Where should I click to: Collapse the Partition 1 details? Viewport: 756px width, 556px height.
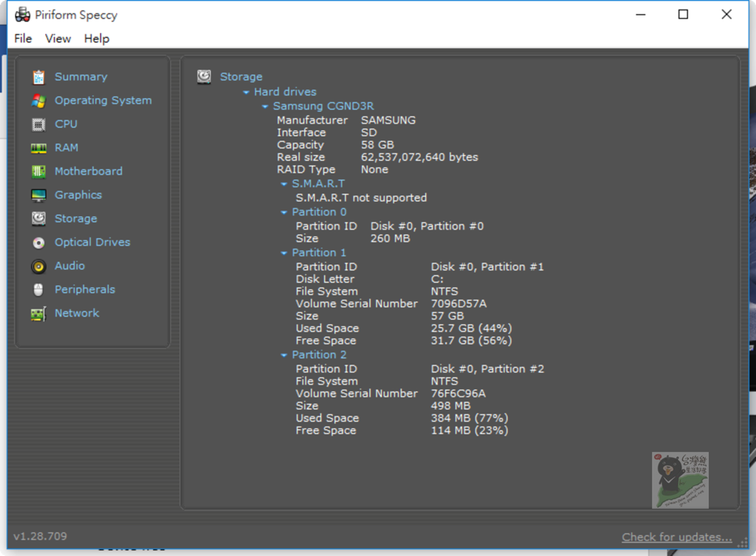pyautogui.click(x=284, y=253)
